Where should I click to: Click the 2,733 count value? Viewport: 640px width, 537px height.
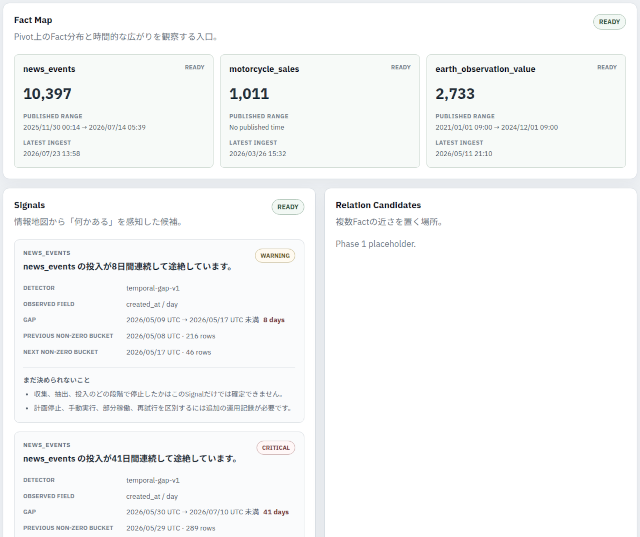tap(455, 94)
